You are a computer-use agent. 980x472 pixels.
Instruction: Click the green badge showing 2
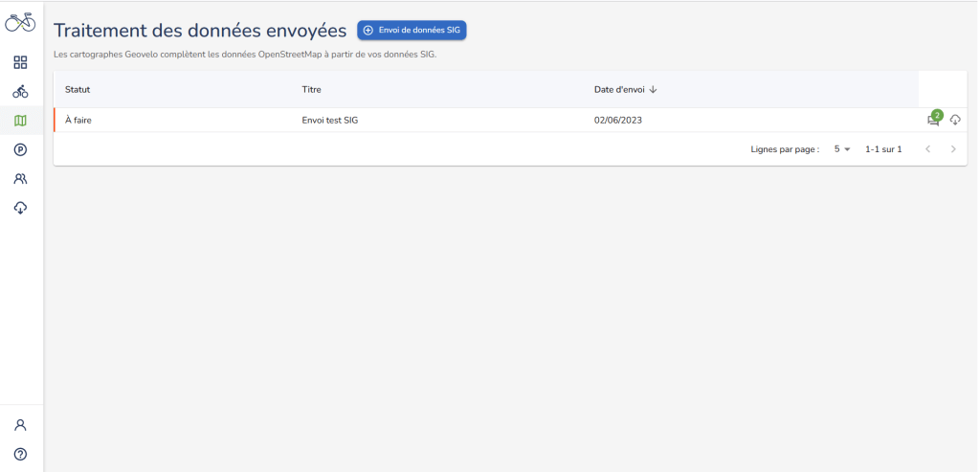coord(937,115)
